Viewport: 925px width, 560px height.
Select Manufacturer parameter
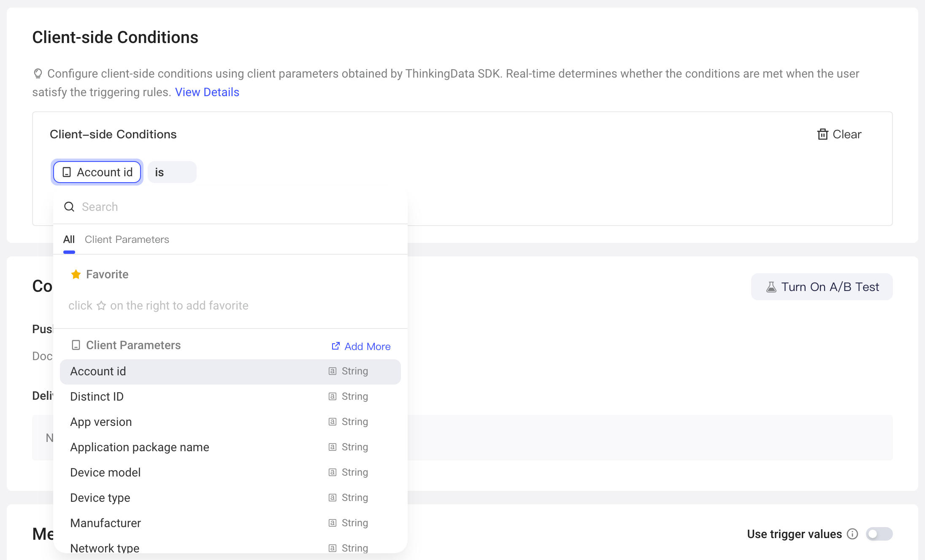230,523
